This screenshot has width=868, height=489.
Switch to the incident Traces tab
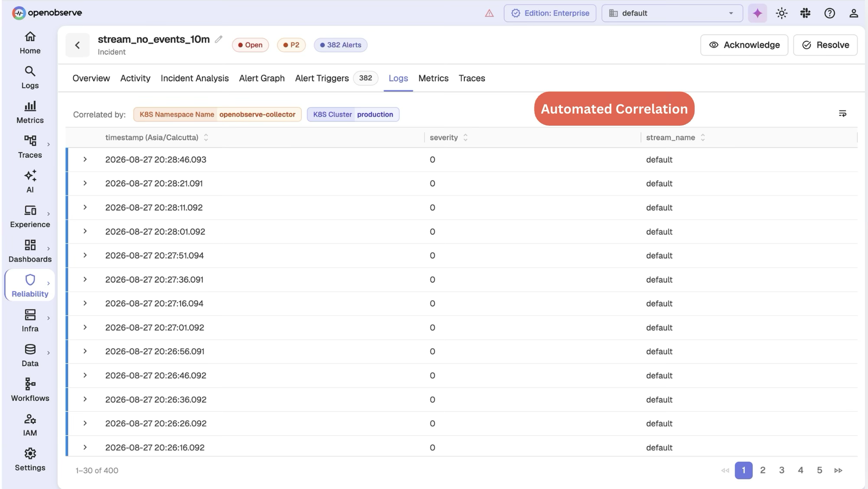[472, 78]
